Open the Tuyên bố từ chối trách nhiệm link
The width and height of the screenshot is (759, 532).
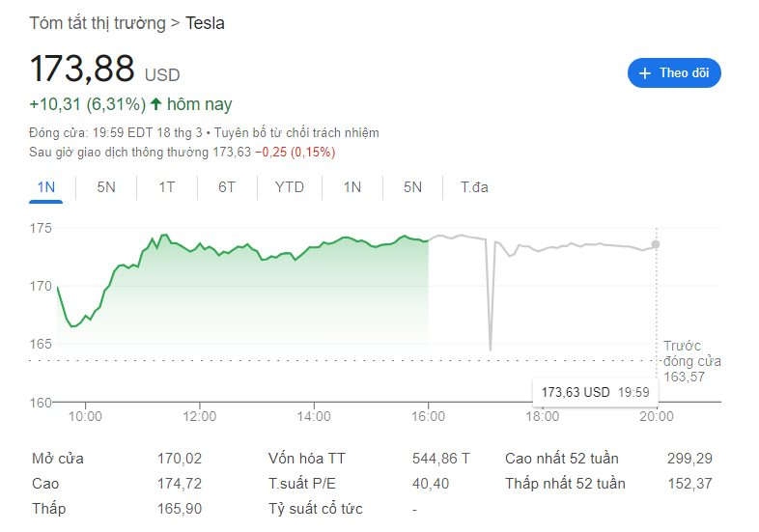click(296, 132)
